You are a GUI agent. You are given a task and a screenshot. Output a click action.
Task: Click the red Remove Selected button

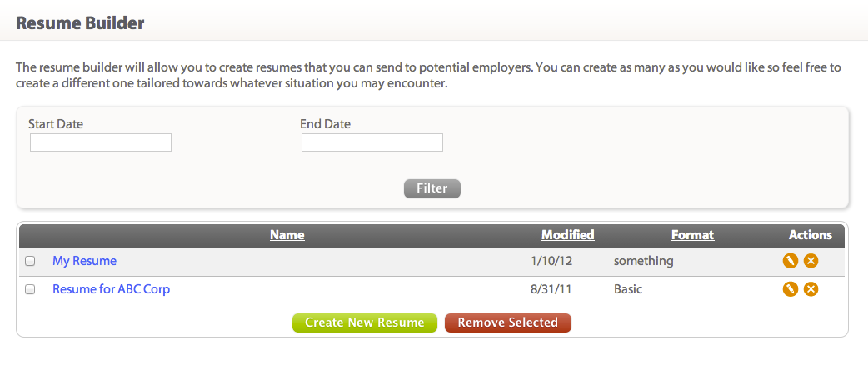tap(508, 322)
